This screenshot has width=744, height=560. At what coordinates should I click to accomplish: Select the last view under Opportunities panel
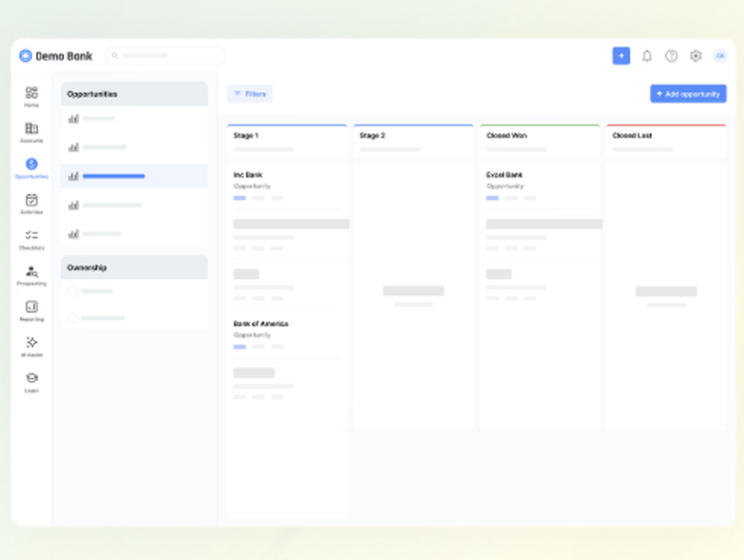coord(134,234)
